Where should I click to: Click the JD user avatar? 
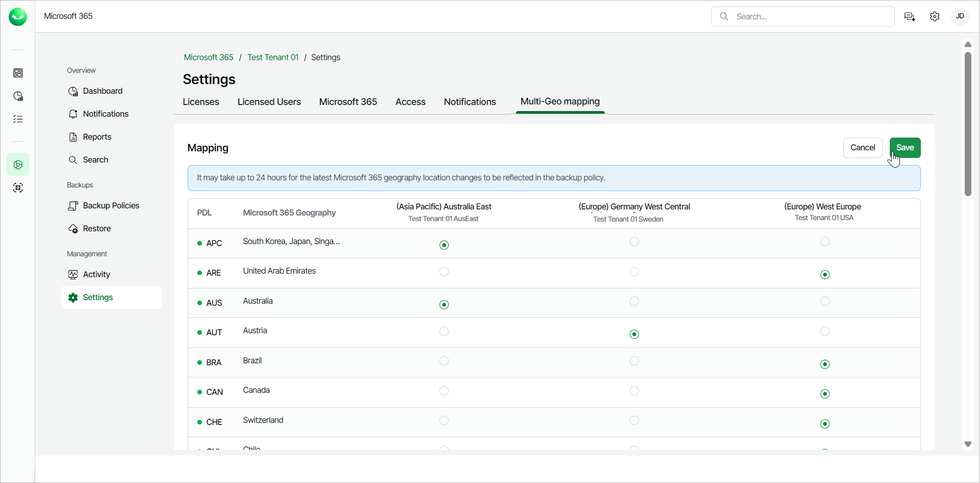960,16
